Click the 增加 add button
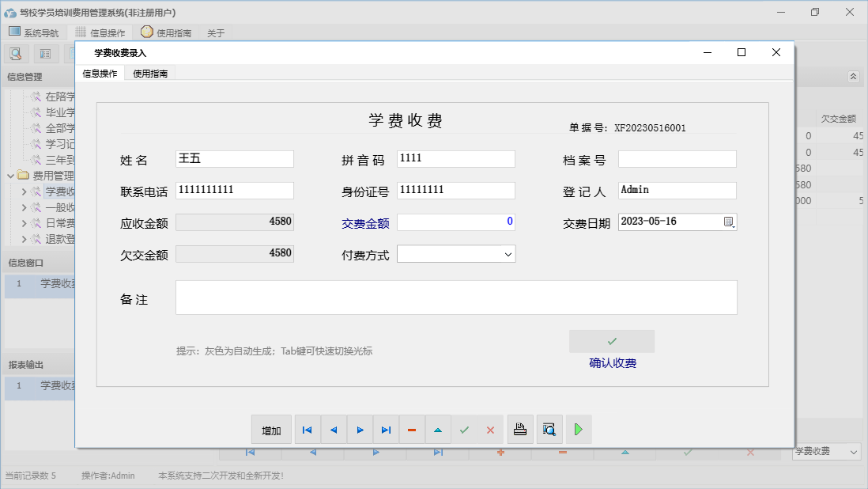The image size is (868, 489). pos(271,430)
